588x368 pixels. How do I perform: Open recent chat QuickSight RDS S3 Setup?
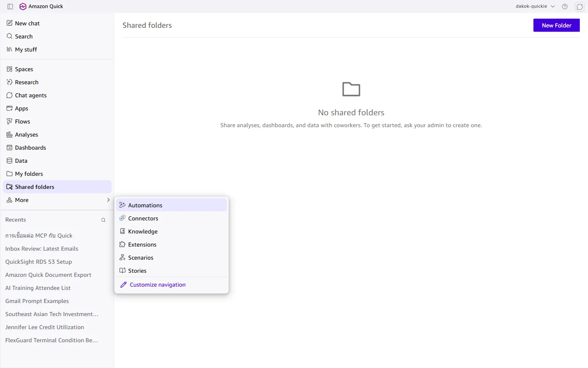(38, 262)
